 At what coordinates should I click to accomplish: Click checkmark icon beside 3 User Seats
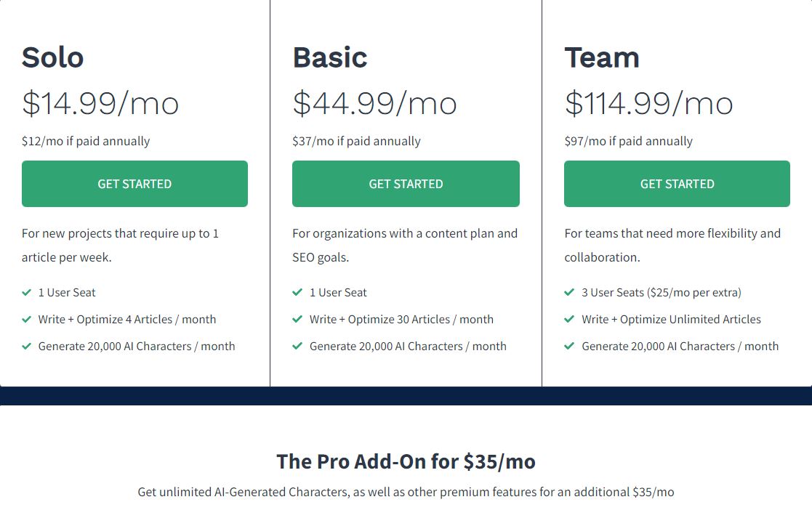(569, 292)
